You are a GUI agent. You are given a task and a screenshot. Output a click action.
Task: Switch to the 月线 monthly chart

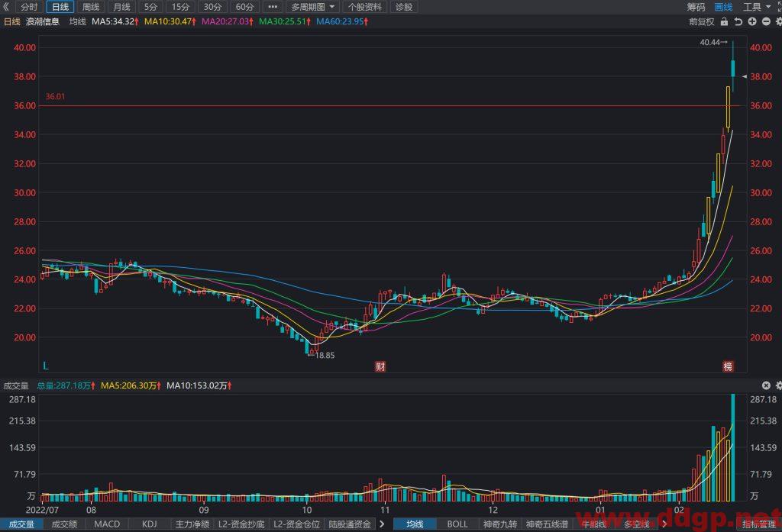tap(121, 7)
